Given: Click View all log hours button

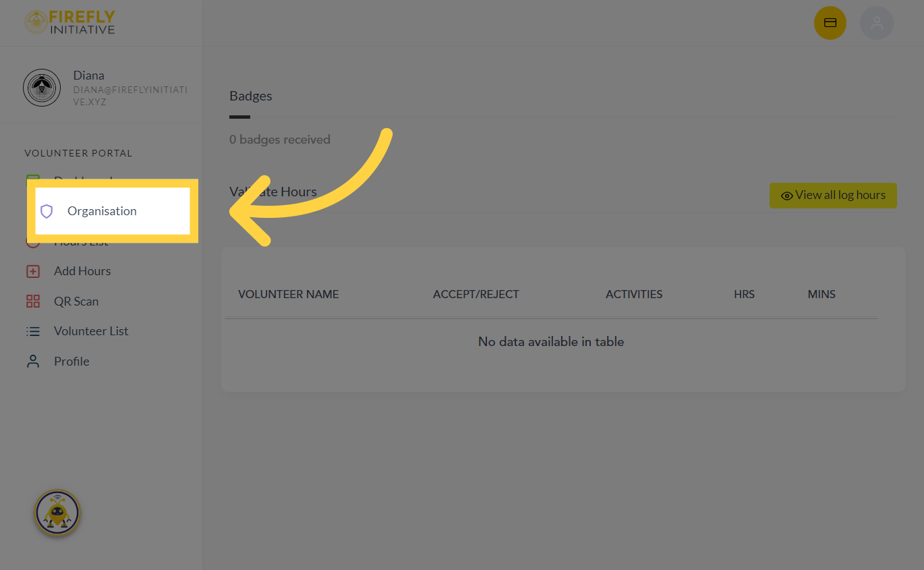Looking at the screenshot, I should point(833,196).
